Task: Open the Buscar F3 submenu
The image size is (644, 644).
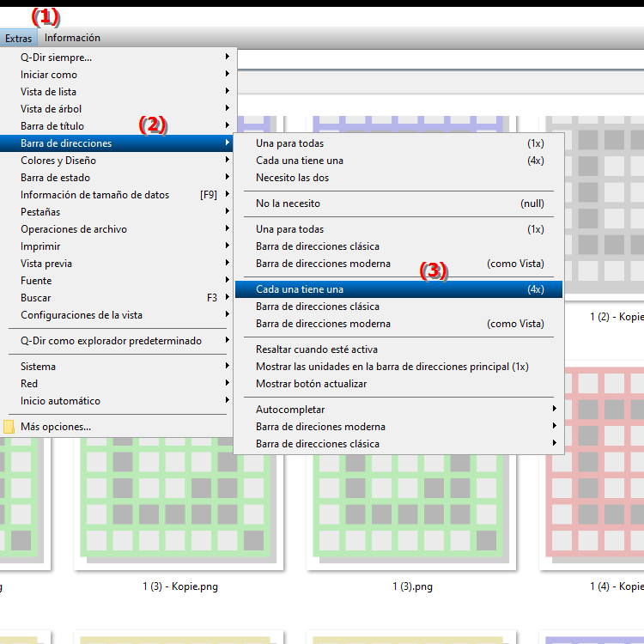Action: (x=116, y=298)
